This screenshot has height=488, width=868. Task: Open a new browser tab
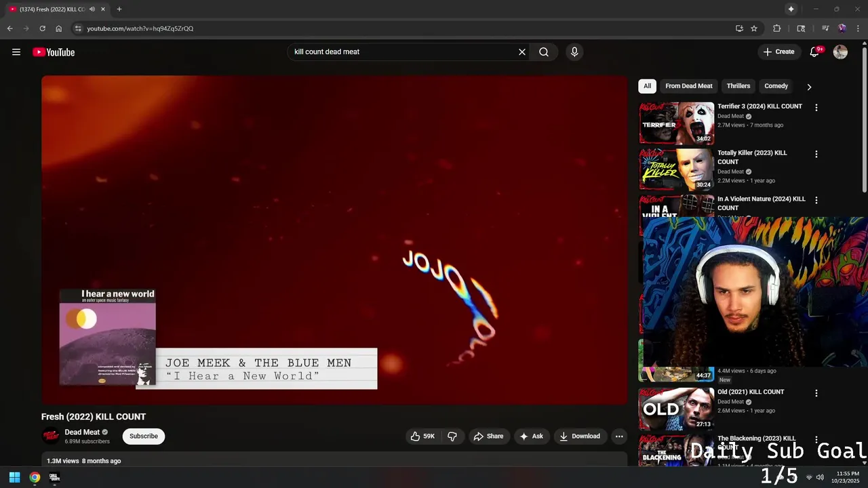click(119, 9)
